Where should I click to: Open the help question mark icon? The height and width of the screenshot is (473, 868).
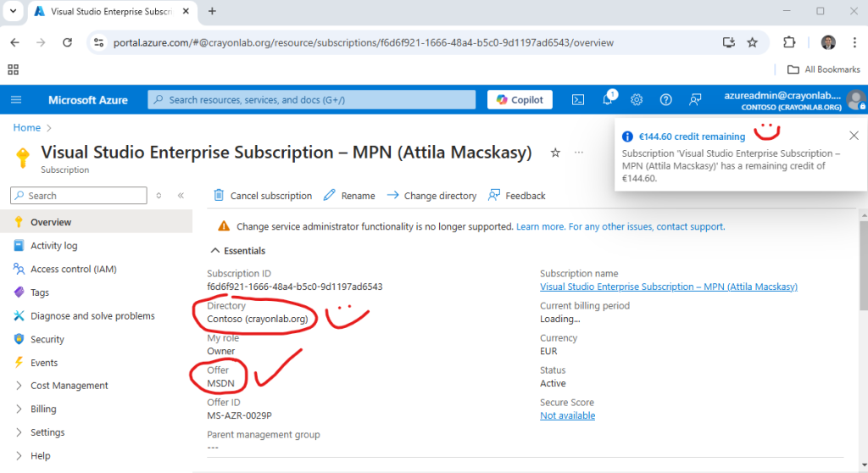click(665, 100)
